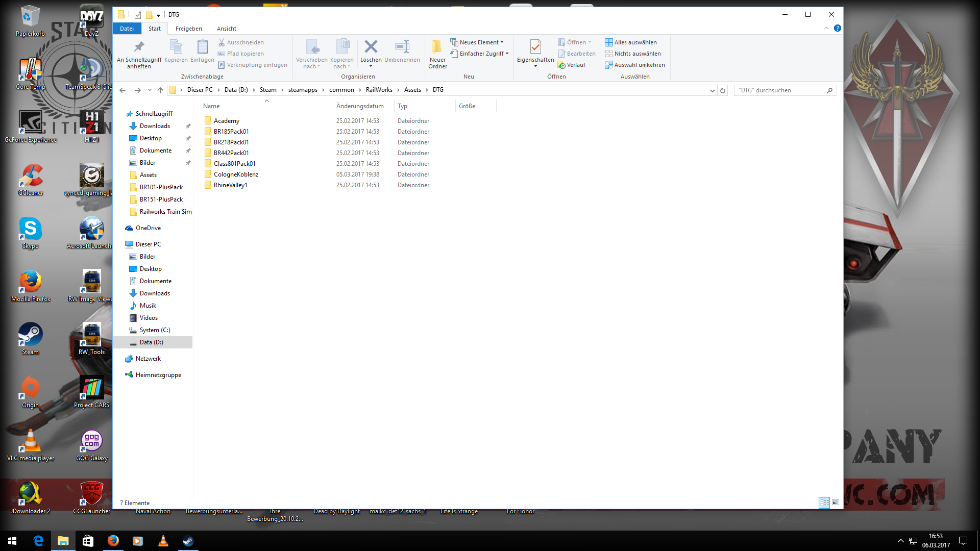
Task: Open the Neues Element dropdown
Action: [478, 42]
